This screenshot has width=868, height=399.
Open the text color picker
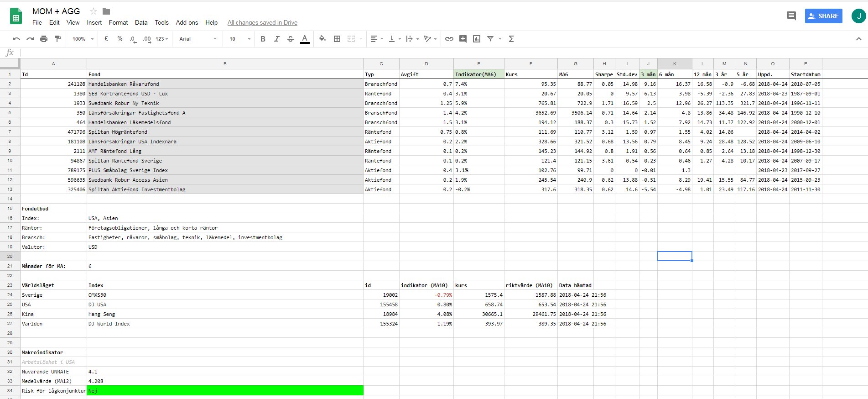click(x=305, y=39)
